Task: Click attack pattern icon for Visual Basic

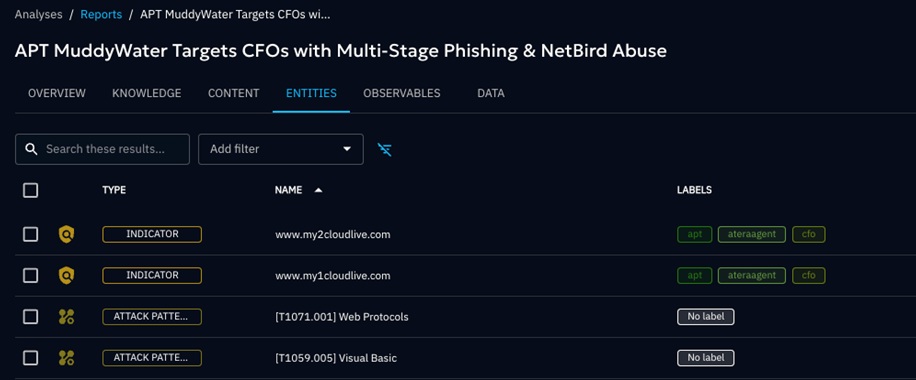Action: 67,358
